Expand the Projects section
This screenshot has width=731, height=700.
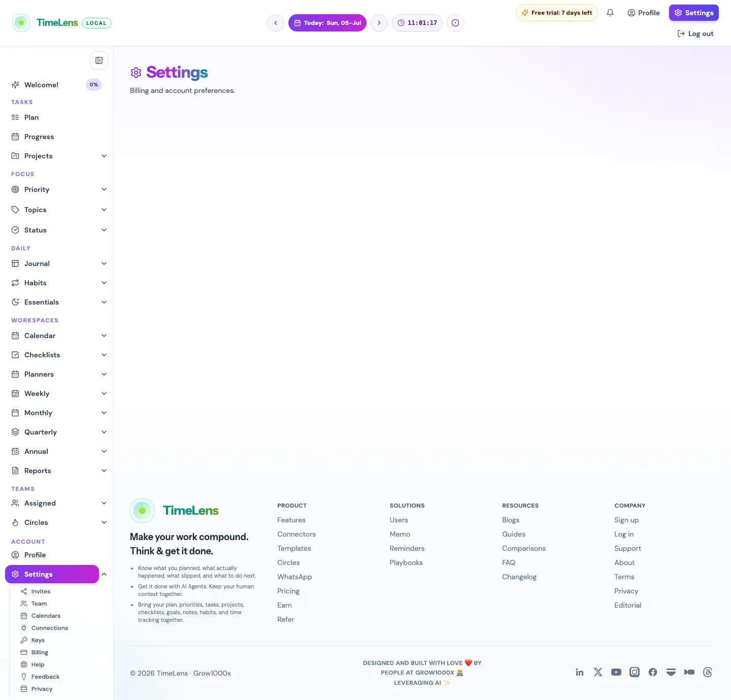(x=104, y=156)
